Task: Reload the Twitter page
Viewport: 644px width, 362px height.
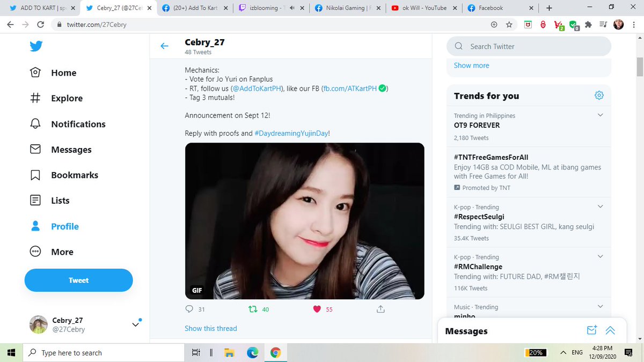Action: [41, 25]
